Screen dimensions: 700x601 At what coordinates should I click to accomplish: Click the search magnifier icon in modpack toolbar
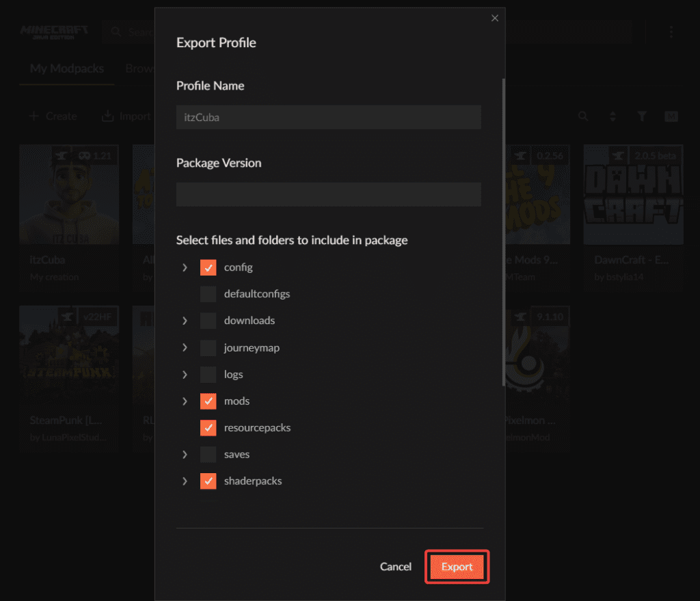coord(583,116)
